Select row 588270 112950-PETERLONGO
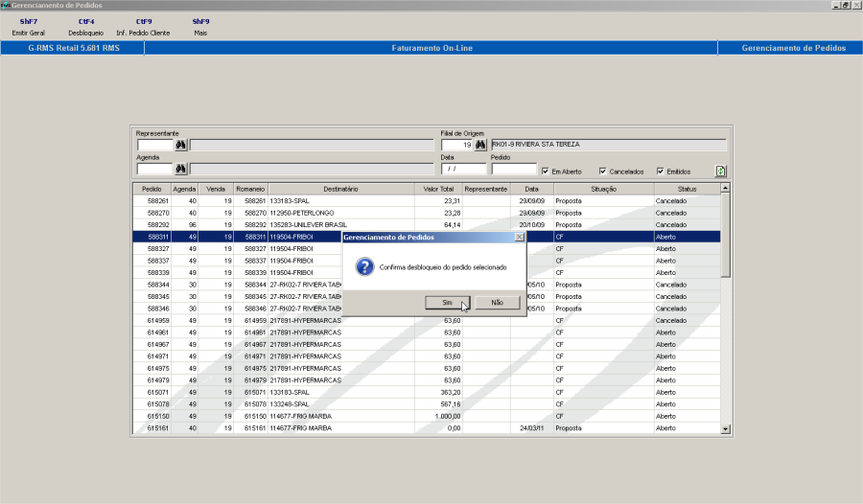 pos(427,213)
